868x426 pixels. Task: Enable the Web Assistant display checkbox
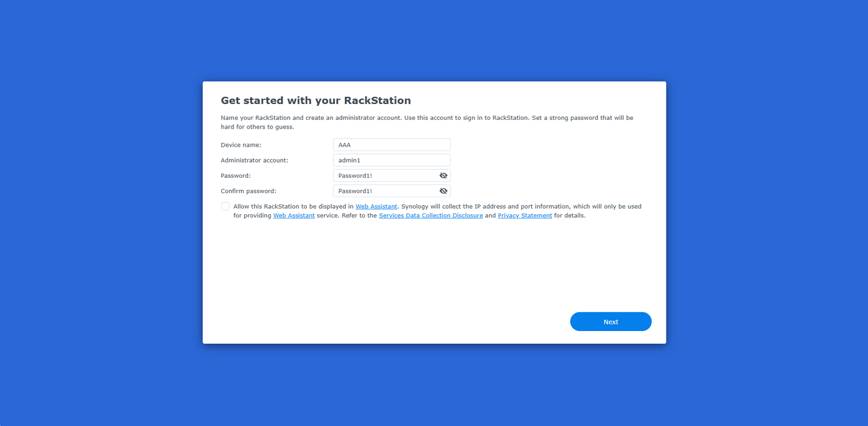[x=225, y=206]
